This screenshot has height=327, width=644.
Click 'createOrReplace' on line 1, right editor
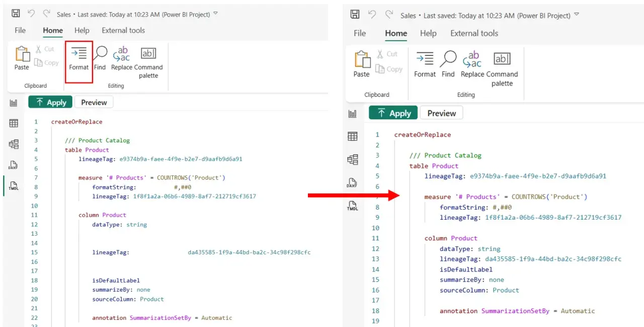point(423,135)
